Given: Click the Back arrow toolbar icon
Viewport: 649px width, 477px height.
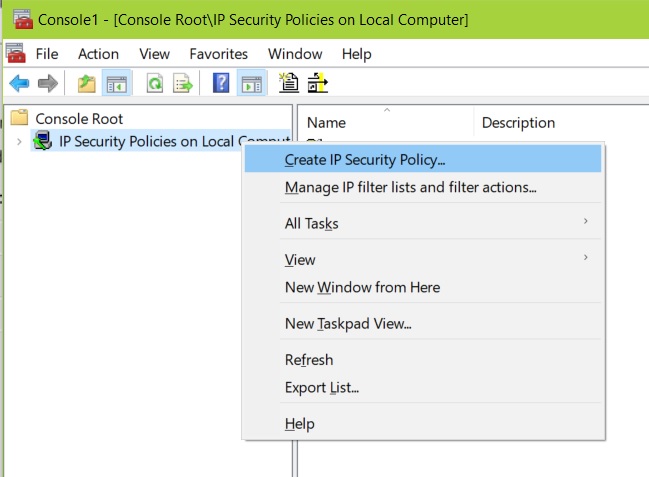Looking at the screenshot, I should click(x=19, y=83).
